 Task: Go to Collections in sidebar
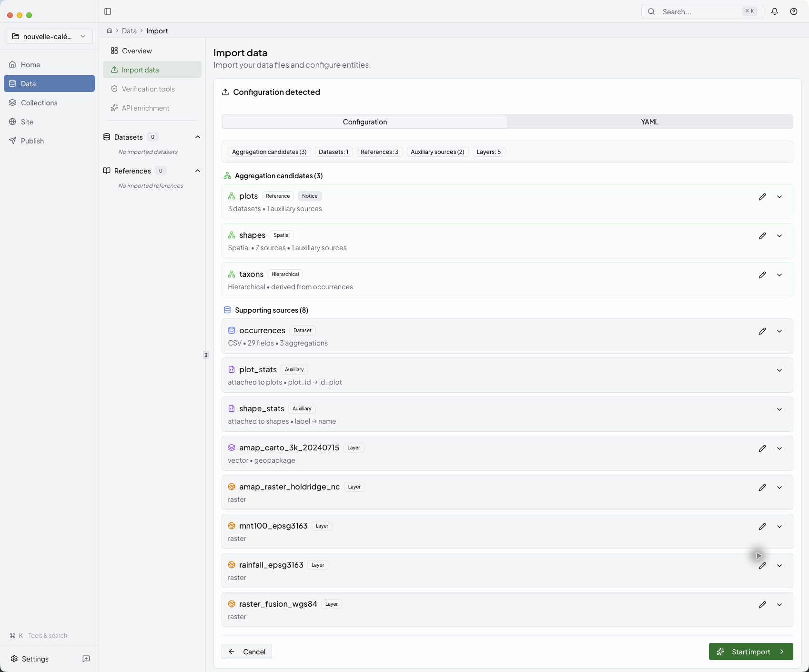(49, 102)
